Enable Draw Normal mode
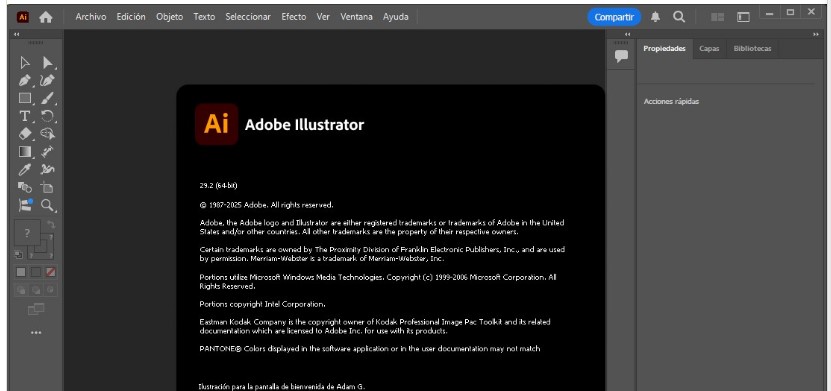The width and height of the screenshot is (831, 391). point(21,290)
